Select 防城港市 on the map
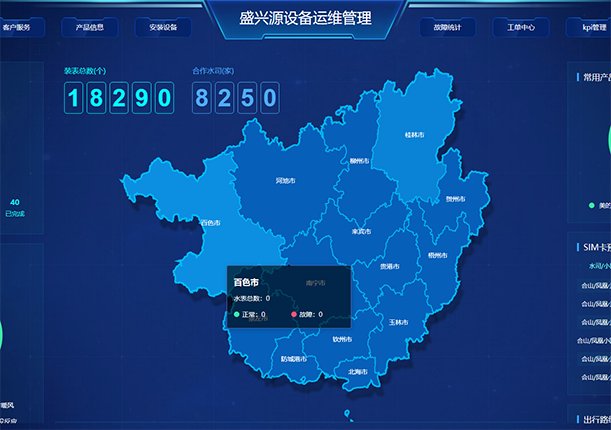This screenshot has width=611, height=430. (295, 358)
